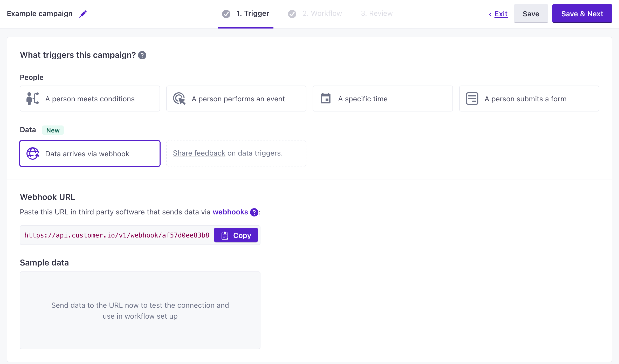Click the clipboard icon in the Copy button
The width and height of the screenshot is (619, 364).
click(225, 235)
